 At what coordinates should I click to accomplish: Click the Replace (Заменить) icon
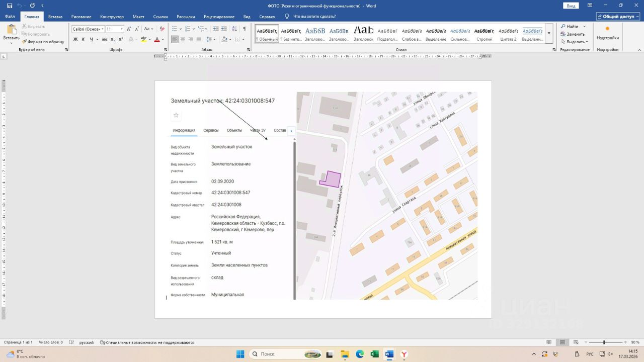click(562, 34)
